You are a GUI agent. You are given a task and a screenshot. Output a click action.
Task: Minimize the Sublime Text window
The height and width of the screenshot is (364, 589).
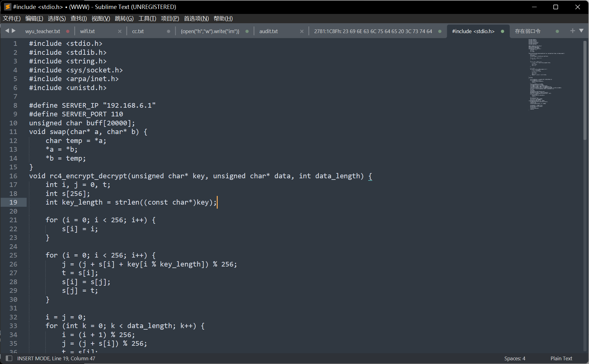534,7
